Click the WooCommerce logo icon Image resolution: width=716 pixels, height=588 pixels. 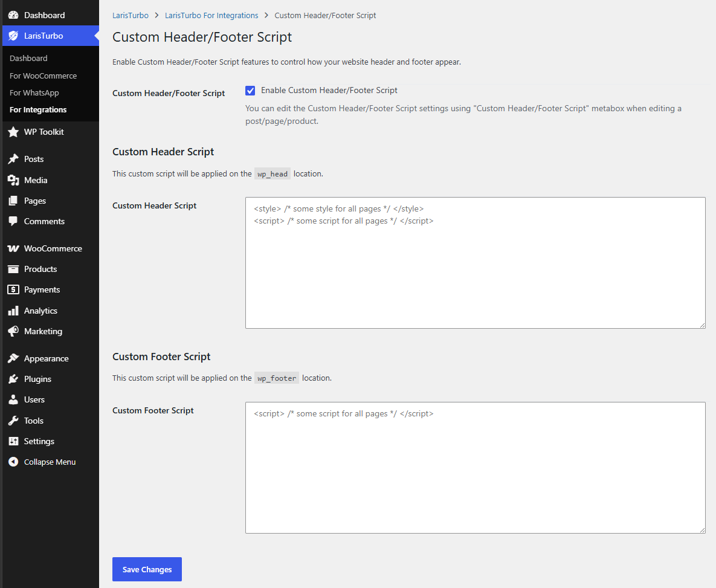coord(13,248)
